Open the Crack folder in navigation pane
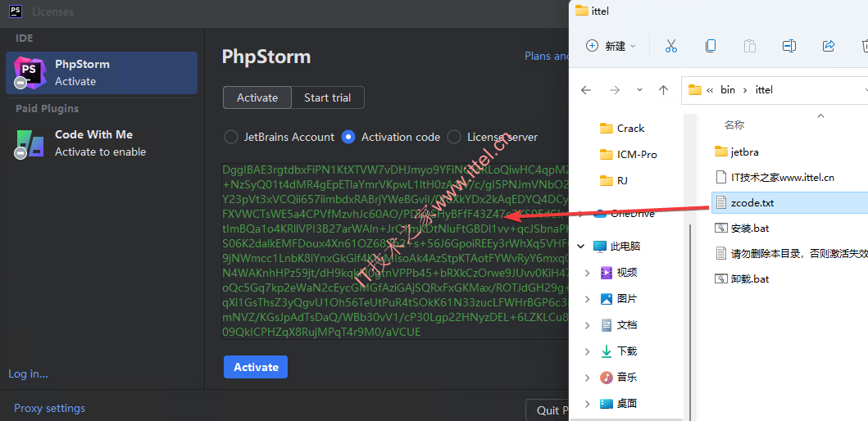The height and width of the screenshot is (421, 868). tap(623, 129)
